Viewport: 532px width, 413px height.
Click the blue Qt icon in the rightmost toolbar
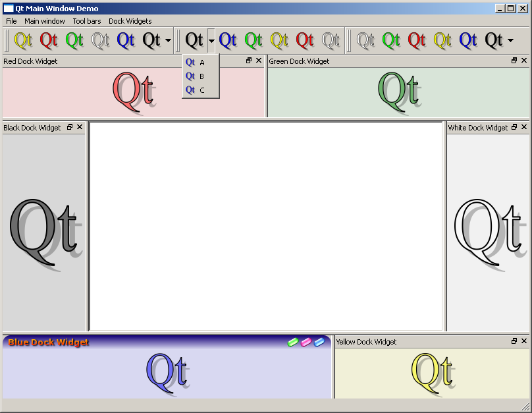(x=468, y=40)
